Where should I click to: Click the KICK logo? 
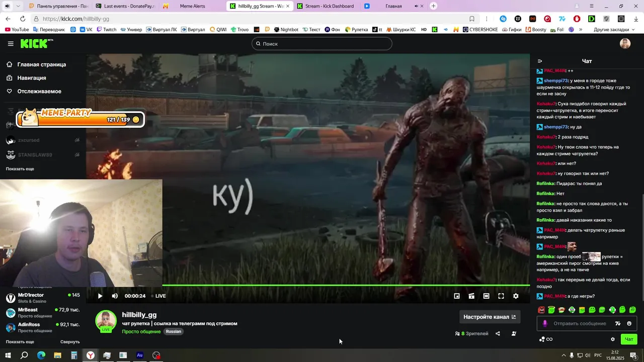36,44
